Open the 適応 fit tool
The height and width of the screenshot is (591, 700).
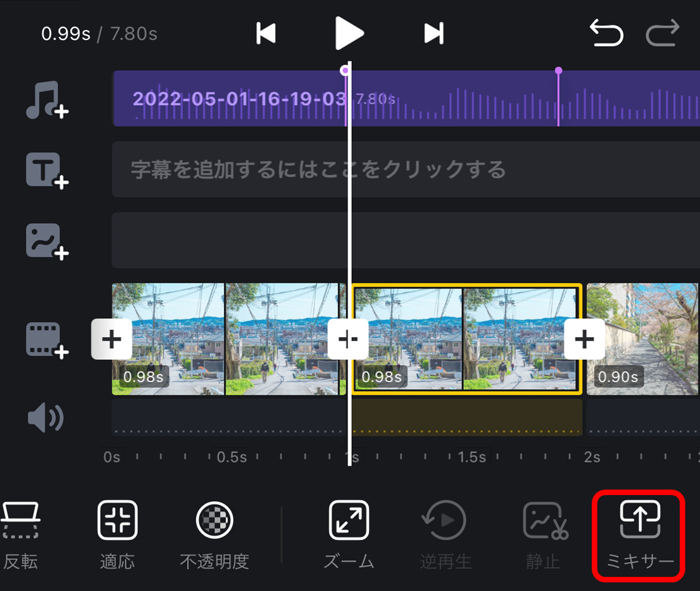click(117, 536)
